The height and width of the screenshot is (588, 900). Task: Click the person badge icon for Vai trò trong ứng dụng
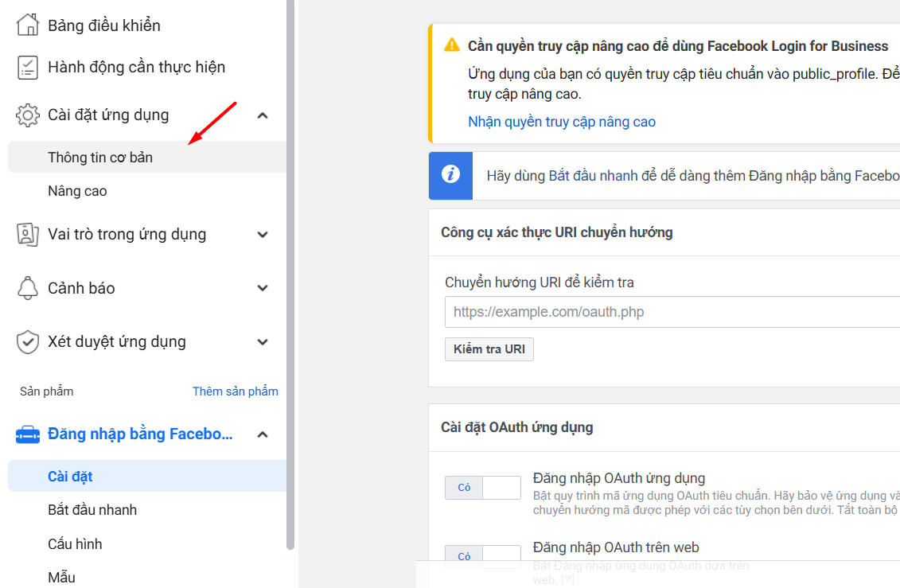[28, 235]
